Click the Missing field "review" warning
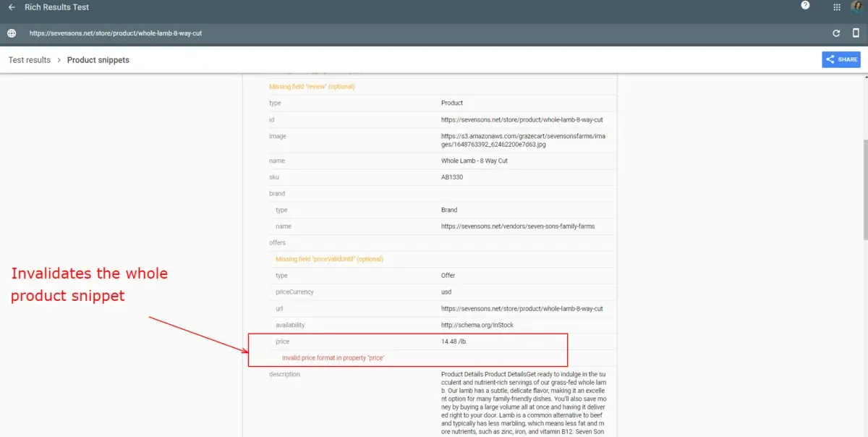 (312, 87)
